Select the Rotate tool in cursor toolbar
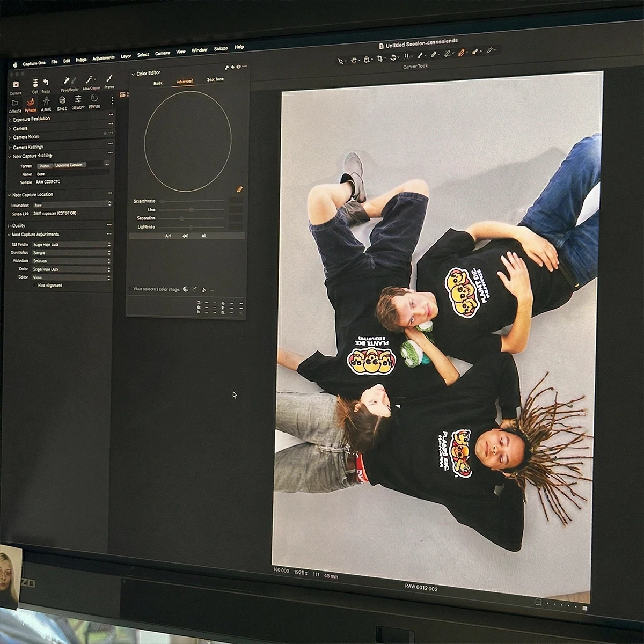Image resolution: width=644 pixels, height=644 pixels. (394, 58)
